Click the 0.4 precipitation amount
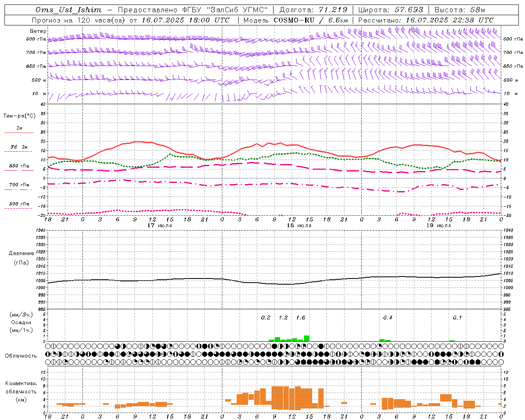Screen dimensions: 525x420 point(388,318)
